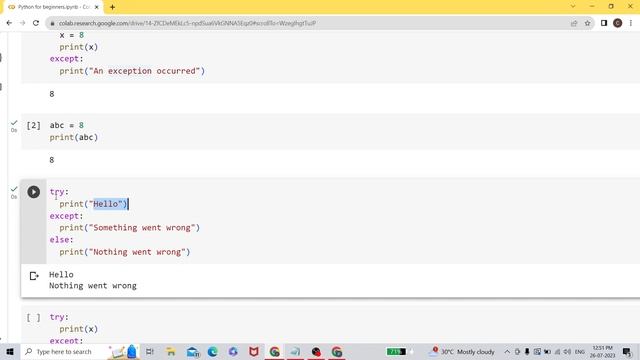Click the [2] execution counter of the abc cell

coord(33,125)
